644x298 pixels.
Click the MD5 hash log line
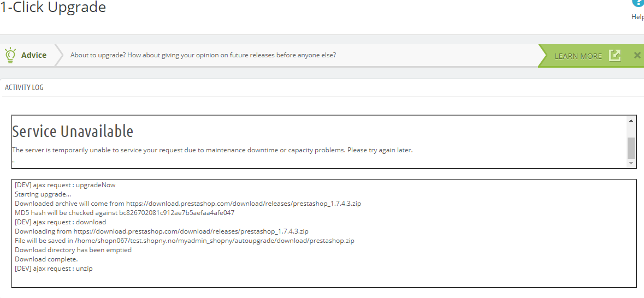click(x=125, y=213)
